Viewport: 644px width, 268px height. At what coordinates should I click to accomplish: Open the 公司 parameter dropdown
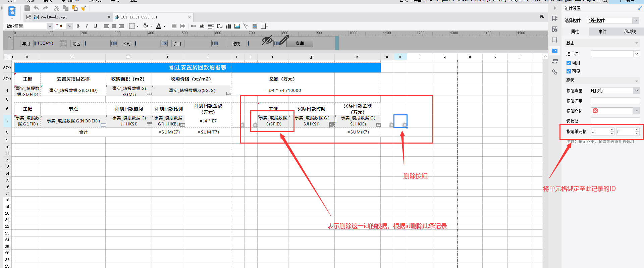pos(164,43)
